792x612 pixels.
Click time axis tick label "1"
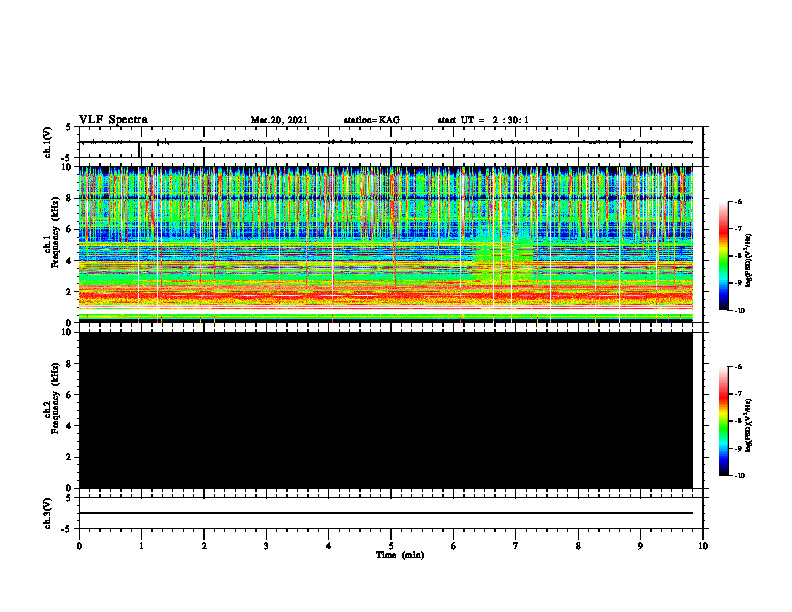pyautogui.click(x=141, y=546)
